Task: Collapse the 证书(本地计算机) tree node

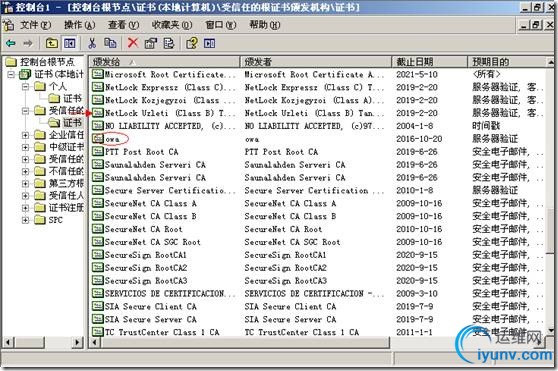Action: (x=11, y=74)
